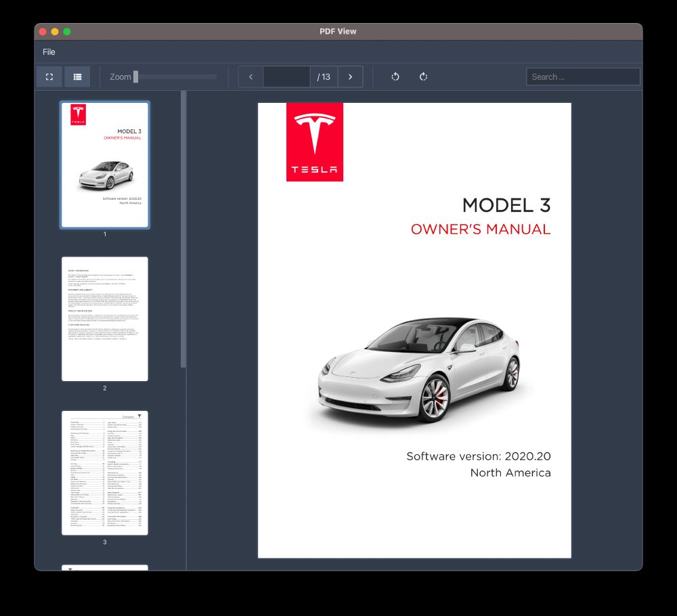The width and height of the screenshot is (677, 616).
Task: Select page 1 thumbnail
Action: (105, 165)
